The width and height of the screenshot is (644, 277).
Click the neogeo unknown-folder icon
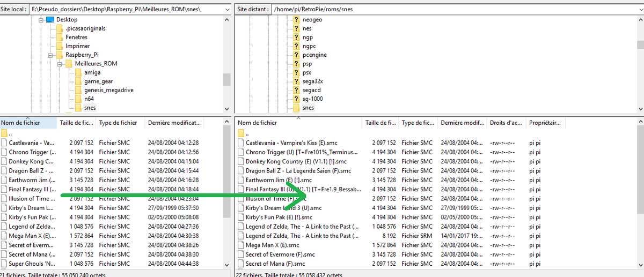tap(296, 20)
